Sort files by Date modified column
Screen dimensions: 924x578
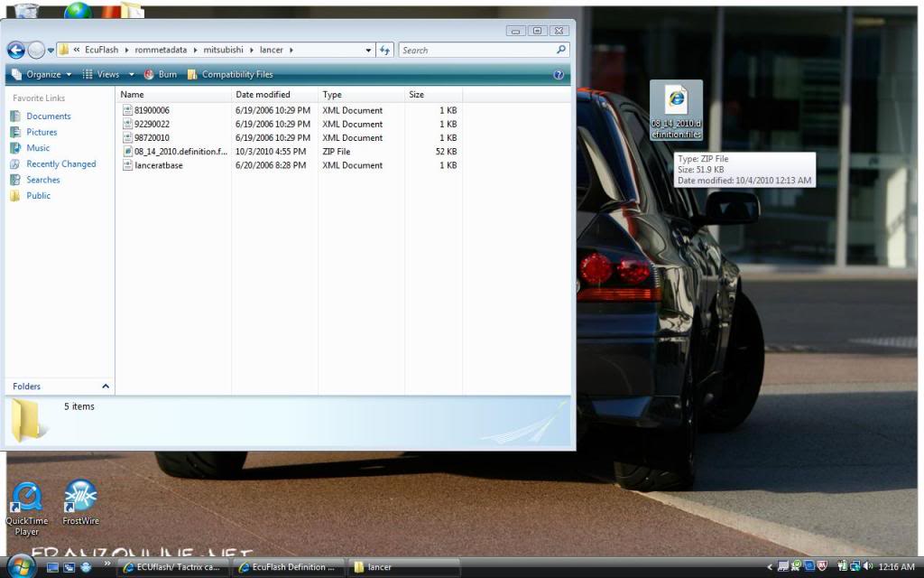point(274,94)
